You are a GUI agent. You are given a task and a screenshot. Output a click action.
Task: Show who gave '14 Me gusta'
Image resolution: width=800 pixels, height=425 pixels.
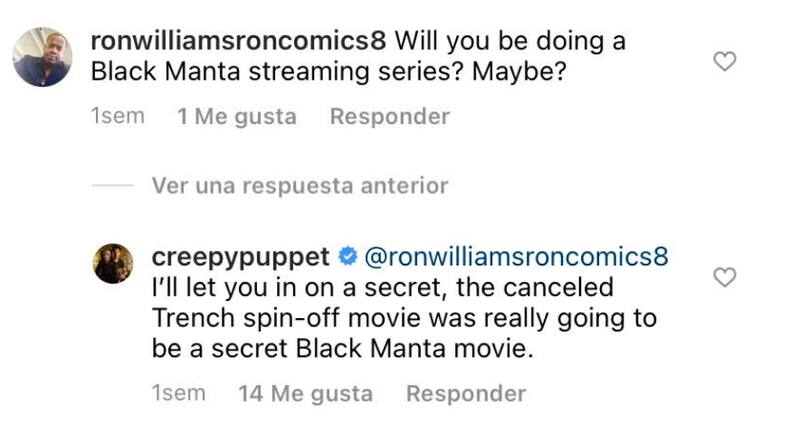[306, 394]
